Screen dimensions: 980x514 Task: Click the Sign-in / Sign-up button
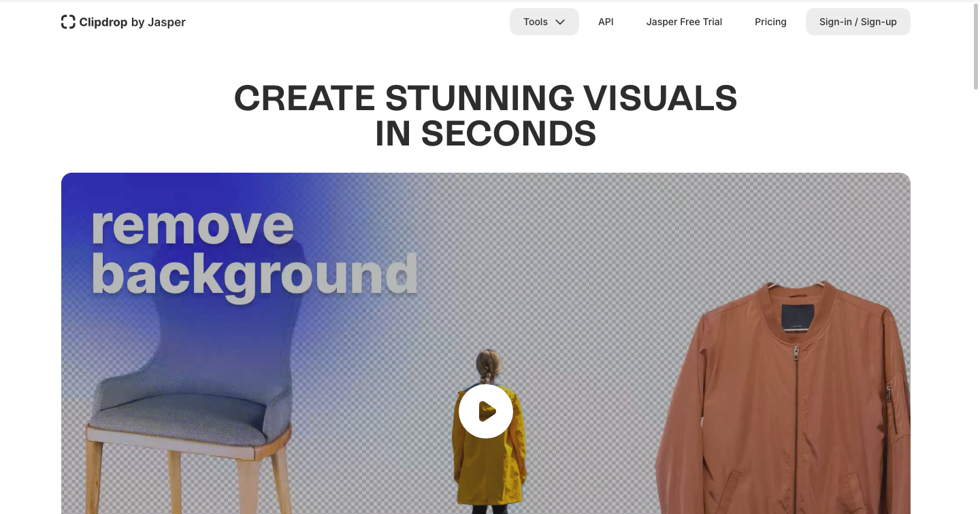(x=858, y=22)
